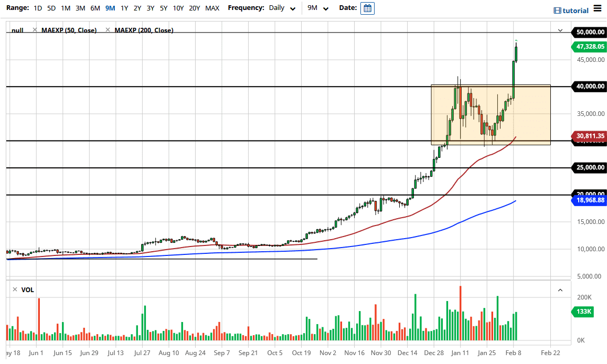The image size is (607, 364).
Task: Collapse the VOL volume panel
Action: 560,289
